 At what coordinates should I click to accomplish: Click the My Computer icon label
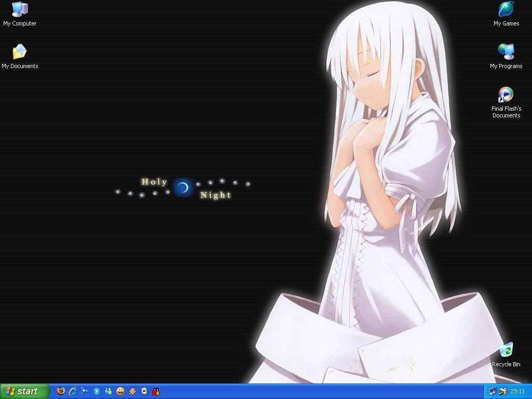tap(20, 23)
